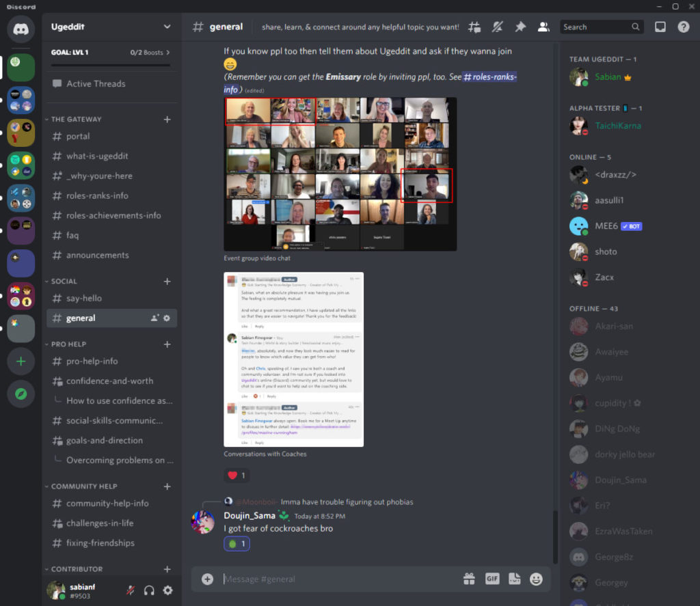Create invite for general channel
This screenshot has height=606, width=700.
154,318
